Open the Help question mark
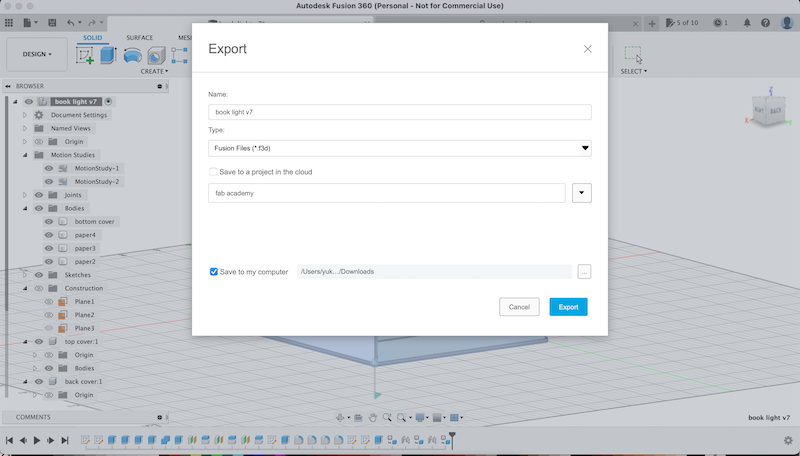 tap(765, 22)
